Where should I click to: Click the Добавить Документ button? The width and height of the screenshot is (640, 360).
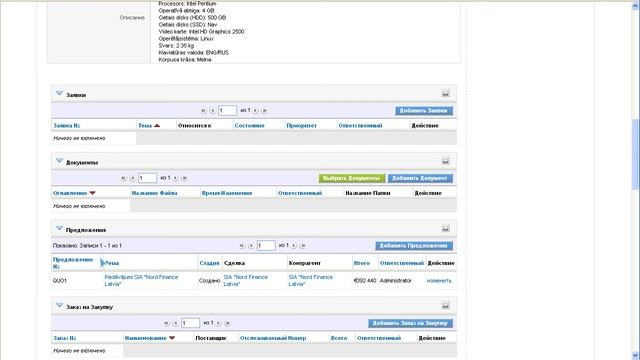(x=420, y=178)
